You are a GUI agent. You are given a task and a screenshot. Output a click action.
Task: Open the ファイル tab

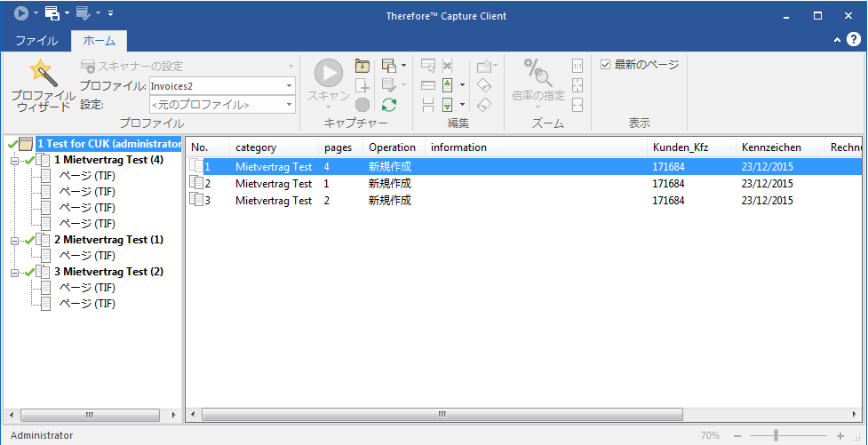tap(36, 40)
